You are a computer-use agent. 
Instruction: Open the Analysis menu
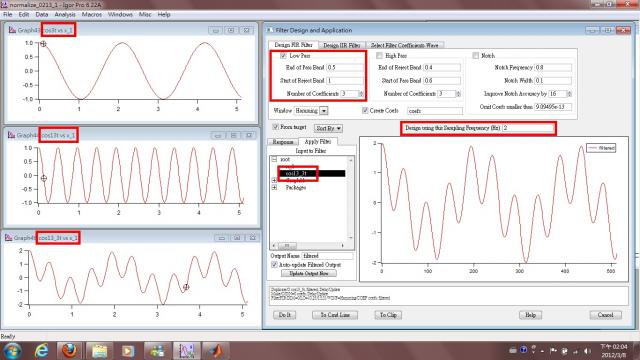(x=65, y=14)
